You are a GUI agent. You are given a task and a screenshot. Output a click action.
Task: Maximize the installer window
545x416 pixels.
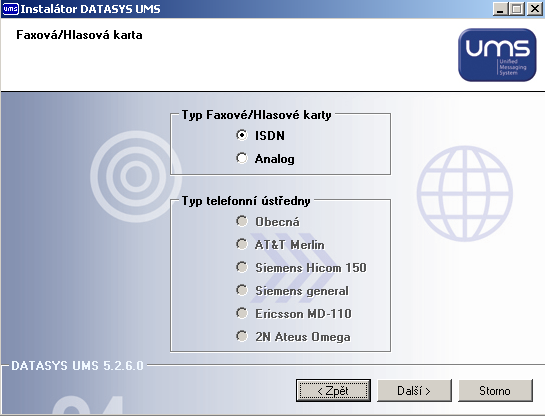[x=516, y=9]
